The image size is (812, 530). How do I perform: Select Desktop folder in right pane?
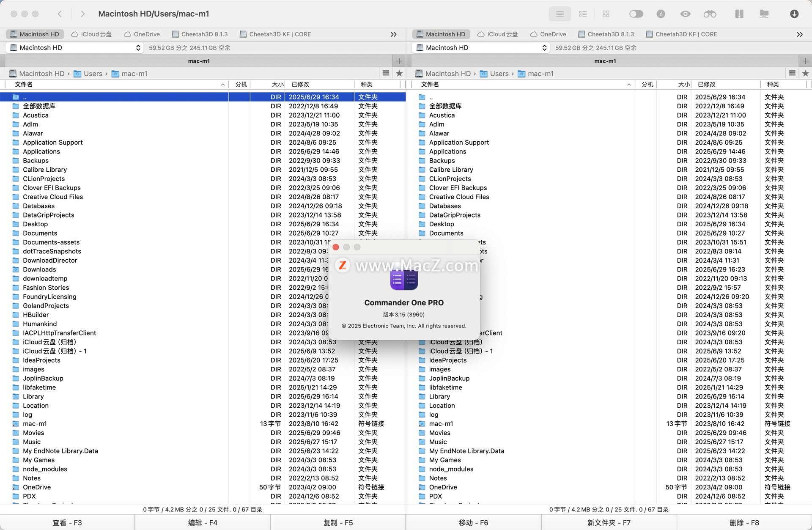click(x=609, y=224)
